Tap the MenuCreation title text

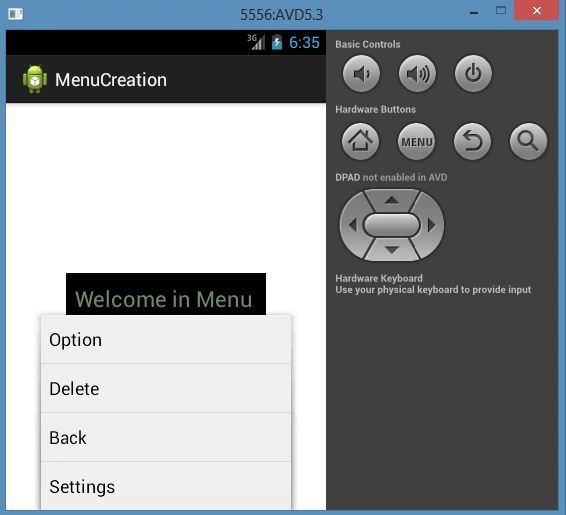[111, 80]
